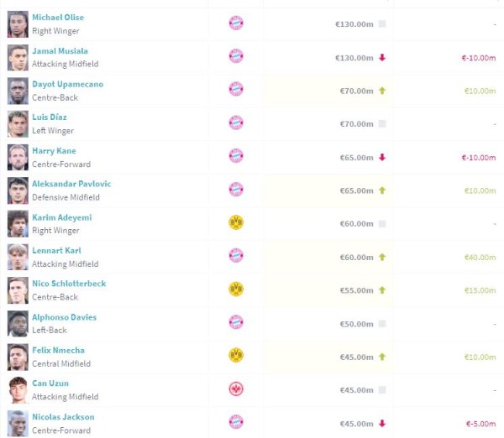The width and height of the screenshot is (504, 438).
Task: Click Luis Díaz player photo
Action: point(18,123)
